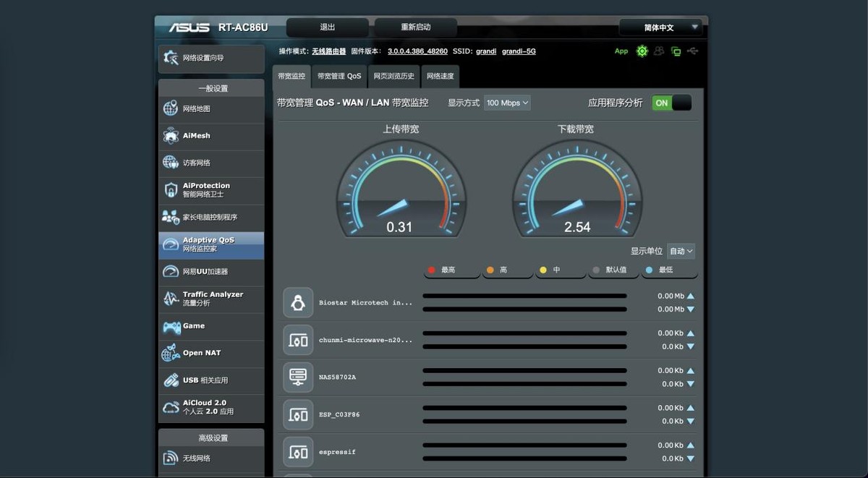
Task: Turn off the application analysis ON toggle
Action: click(x=671, y=103)
